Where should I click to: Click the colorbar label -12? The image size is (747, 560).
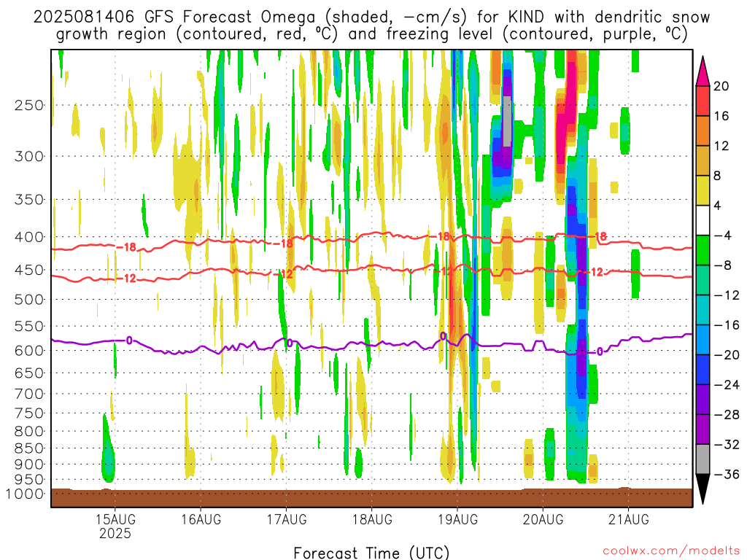click(x=727, y=296)
